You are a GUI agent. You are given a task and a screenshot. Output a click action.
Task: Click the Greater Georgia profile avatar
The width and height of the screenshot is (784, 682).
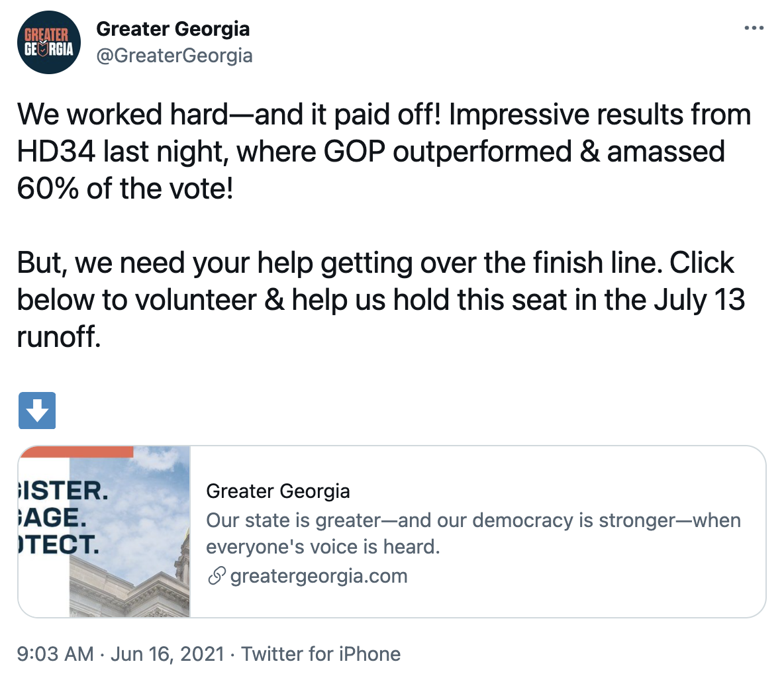(49, 42)
